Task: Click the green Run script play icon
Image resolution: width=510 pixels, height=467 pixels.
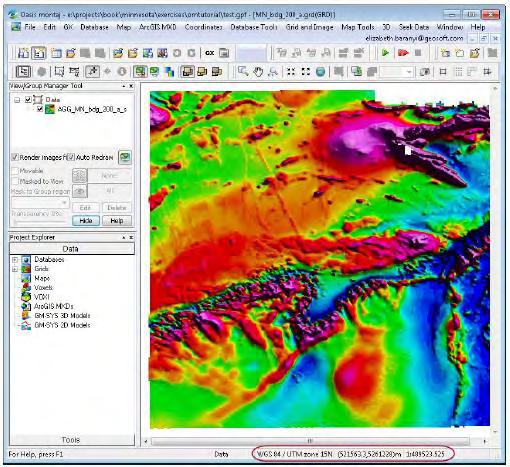Action: 385,53
